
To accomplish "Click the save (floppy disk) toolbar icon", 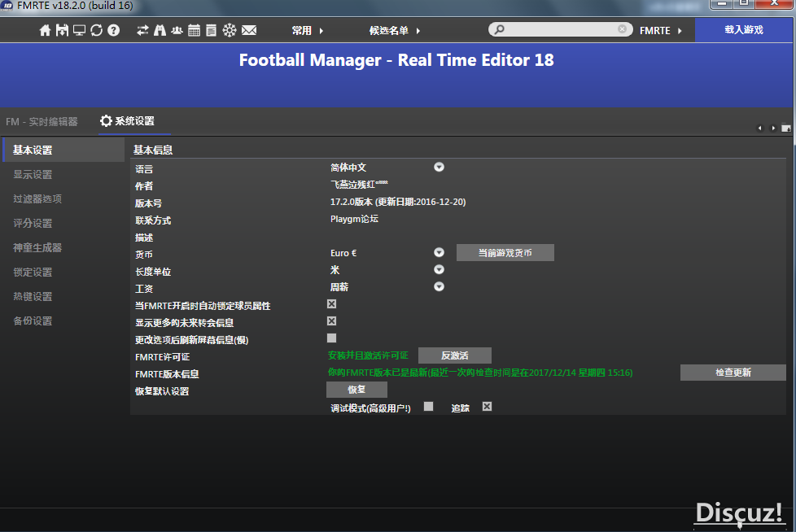I will pos(62,30).
